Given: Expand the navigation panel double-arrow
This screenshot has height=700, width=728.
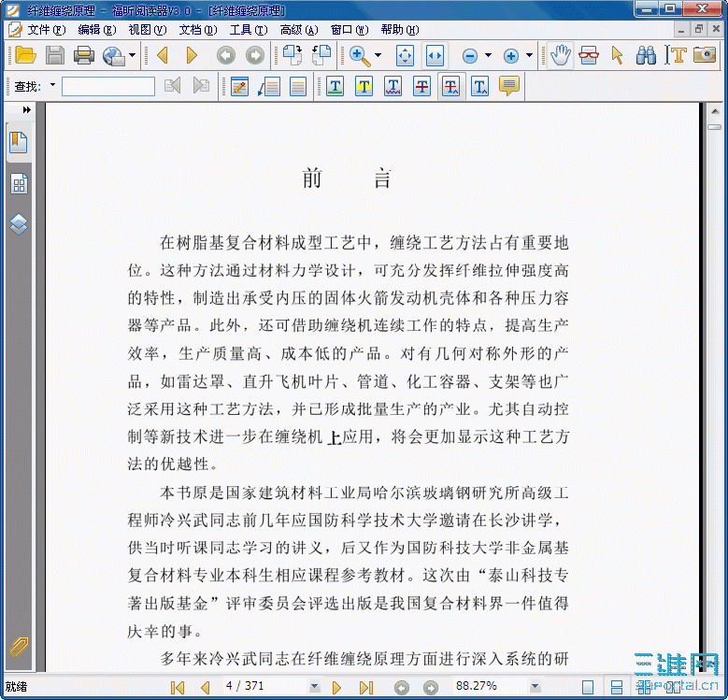Looking at the screenshot, I should coord(26,110).
